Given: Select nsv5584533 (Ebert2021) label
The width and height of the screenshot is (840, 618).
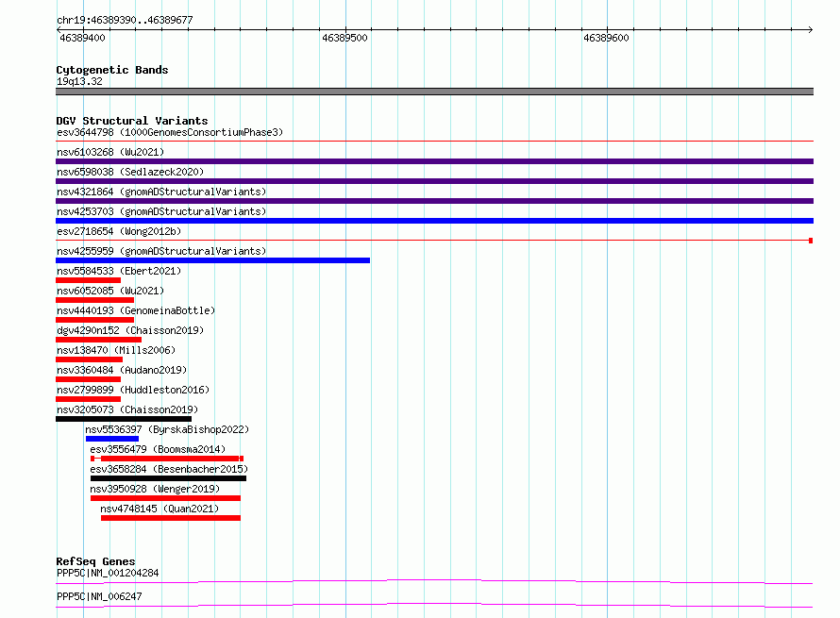Looking at the screenshot, I should (x=119, y=271).
